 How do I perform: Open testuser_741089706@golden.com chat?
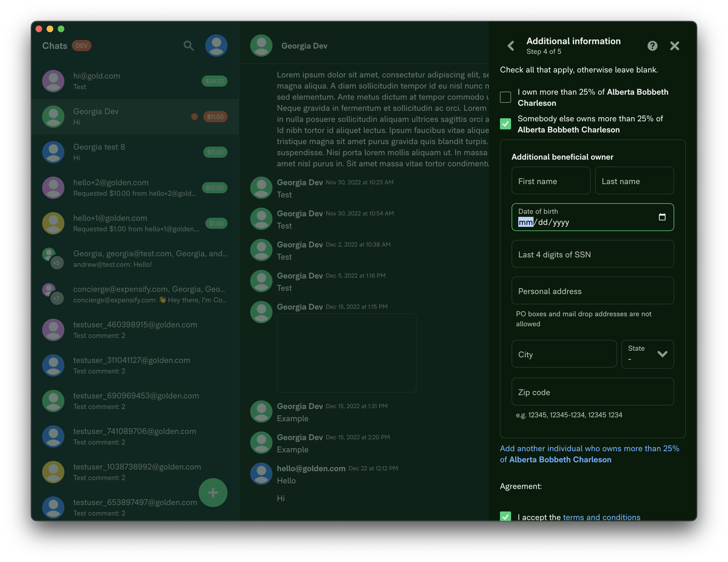point(135,436)
